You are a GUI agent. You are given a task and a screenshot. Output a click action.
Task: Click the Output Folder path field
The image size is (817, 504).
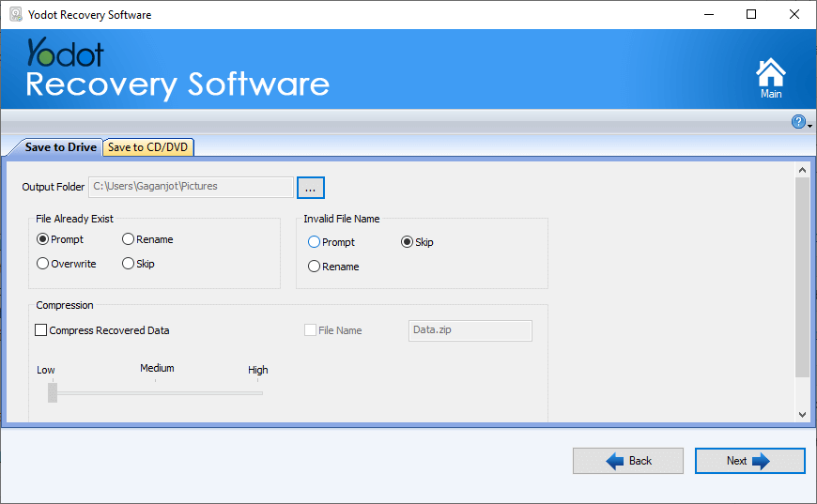tap(192, 187)
